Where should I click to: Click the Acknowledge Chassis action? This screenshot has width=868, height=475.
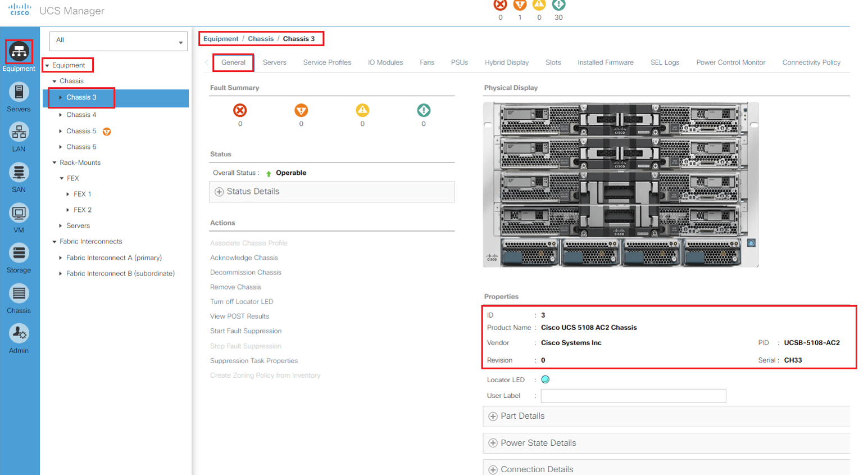coord(244,257)
